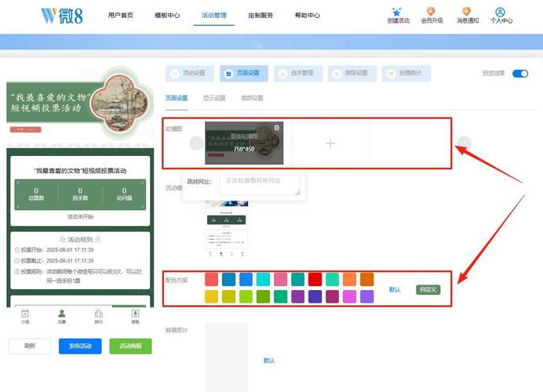
Task: Open 创建活动 star icon
Action: 397,13
